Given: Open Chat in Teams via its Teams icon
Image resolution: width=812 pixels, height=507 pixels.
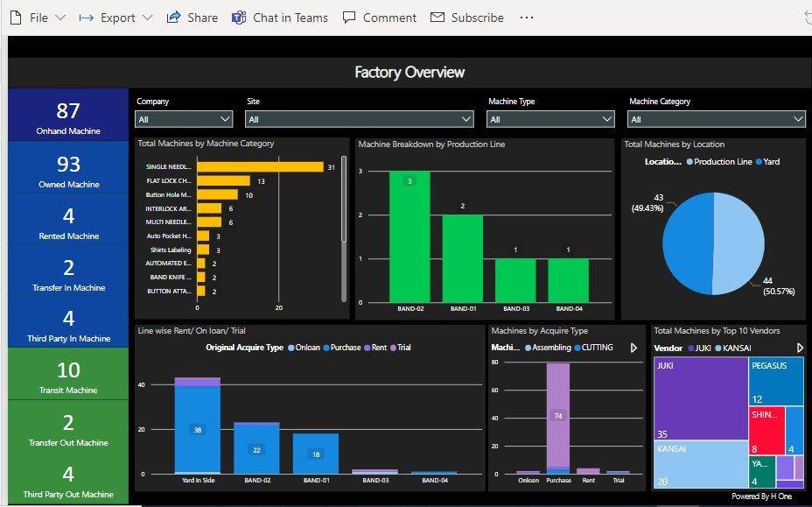Looking at the screenshot, I should (238, 17).
